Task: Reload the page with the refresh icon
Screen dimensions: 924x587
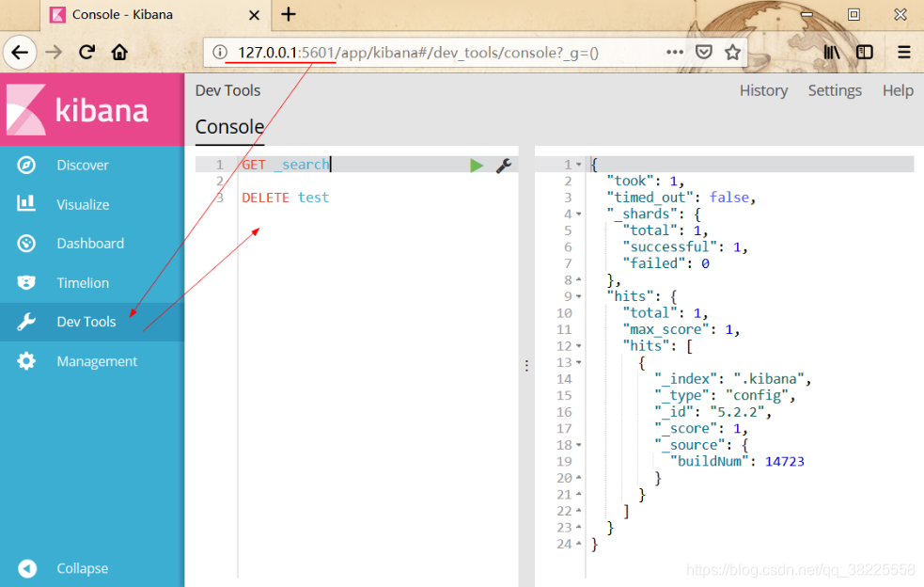Action: 86,53
